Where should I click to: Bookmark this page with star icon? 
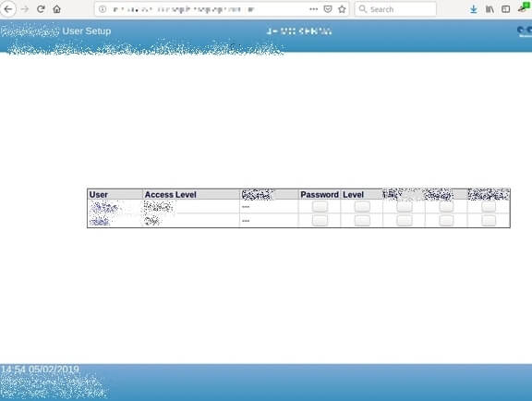point(342,9)
